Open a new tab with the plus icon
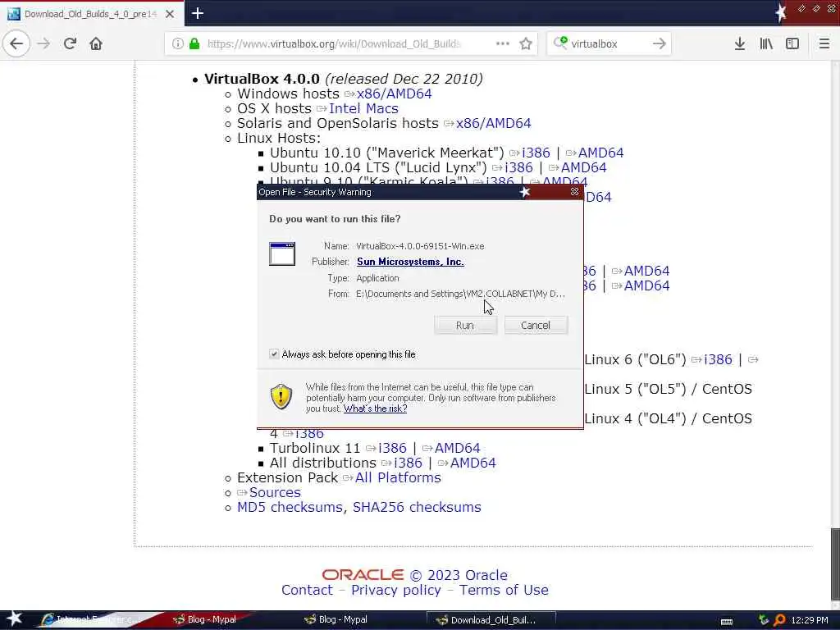Screen dimensions: 840x630 pos(198,13)
